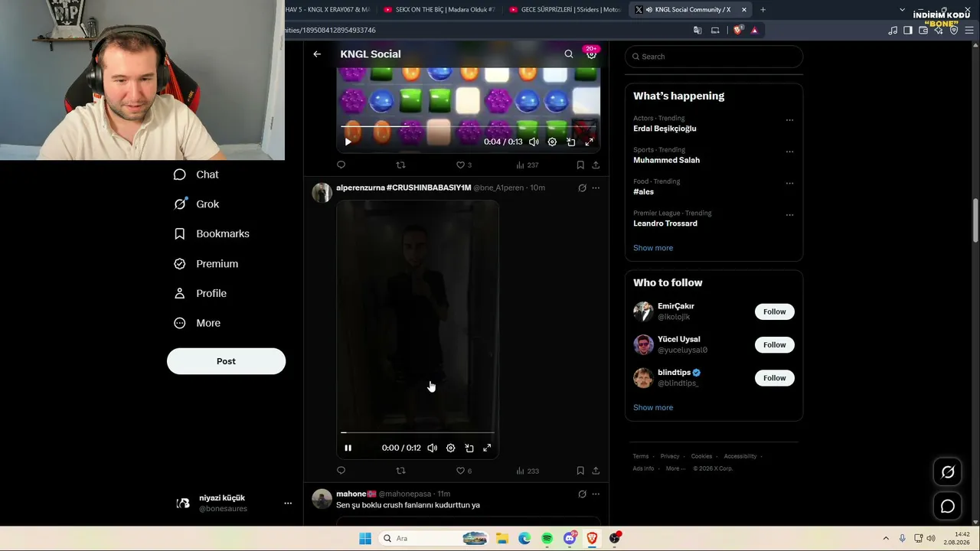
Task: Open a new browser tab
Action: pyautogui.click(x=763, y=10)
